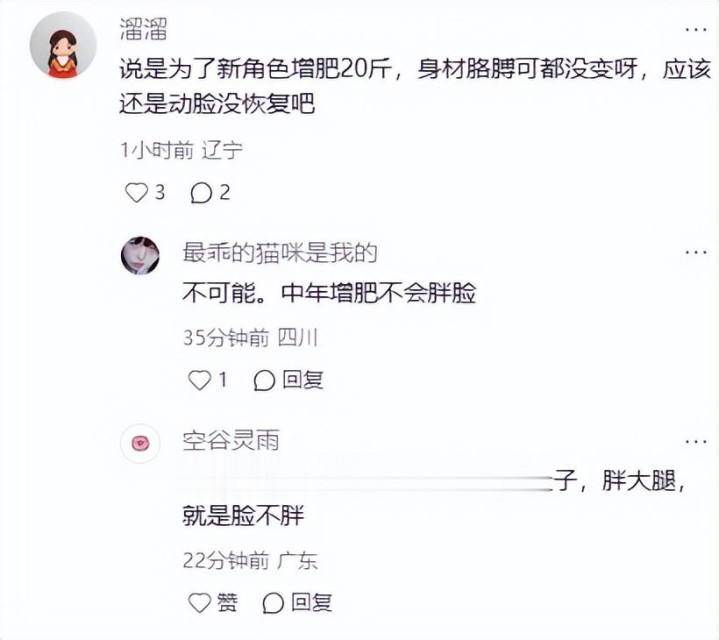
Task: Click the reply text 就是脸不胖
Action: 242,517
